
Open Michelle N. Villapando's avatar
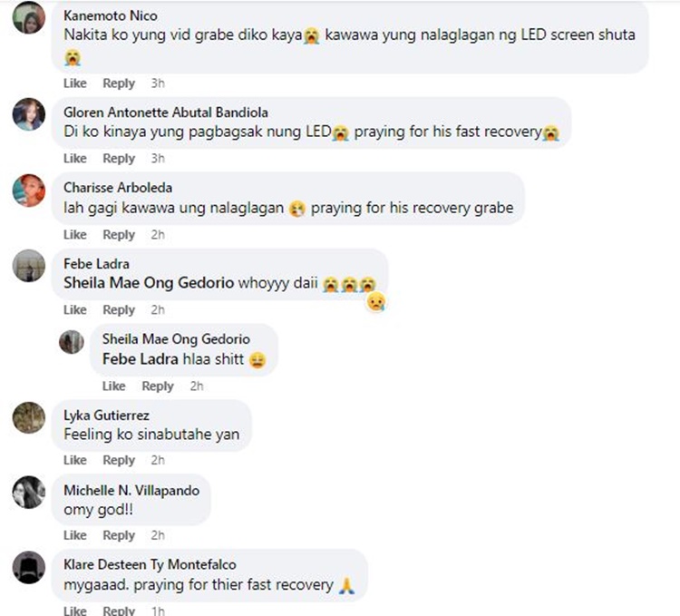[29, 493]
